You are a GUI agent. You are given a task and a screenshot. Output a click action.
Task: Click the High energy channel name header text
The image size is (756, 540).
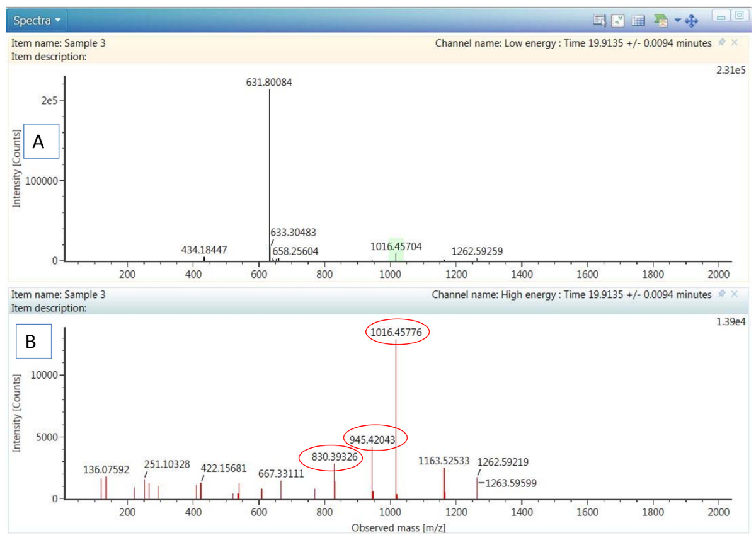pyautogui.click(x=571, y=294)
